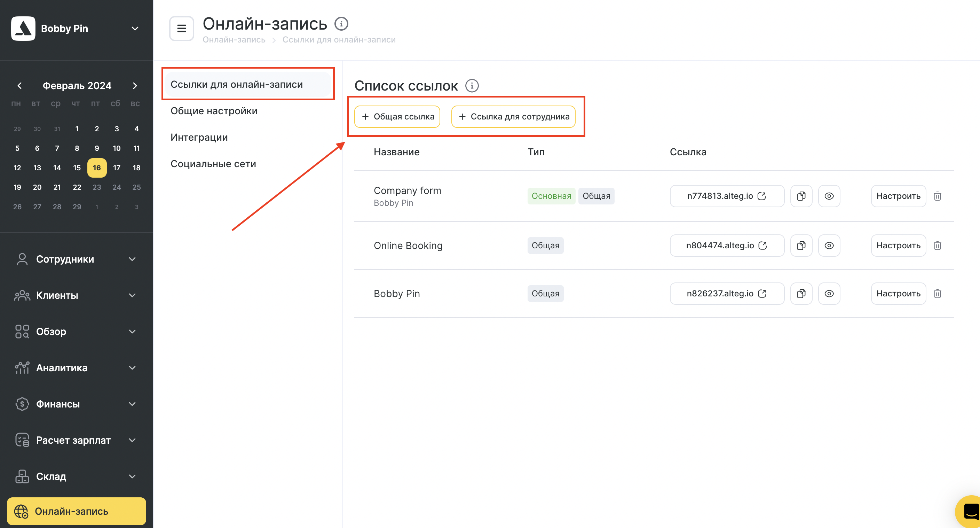Image resolution: width=980 pixels, height=528 pixels.
Task: Toggle visibility eye icon for Online Booking
Action: tap(829, 245)
